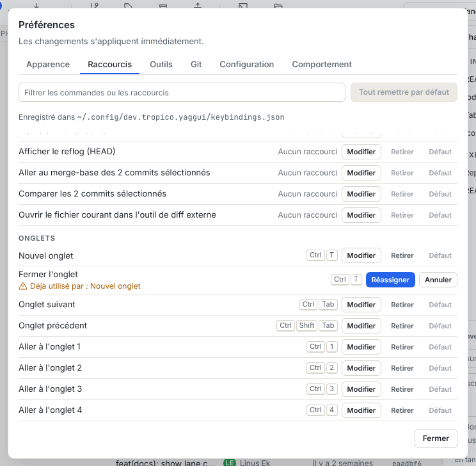The height and width of the screenshot is (466, 476).
Task: Click the T key badge of Fermer l'onglet
Action: click(x=356, y=280)
